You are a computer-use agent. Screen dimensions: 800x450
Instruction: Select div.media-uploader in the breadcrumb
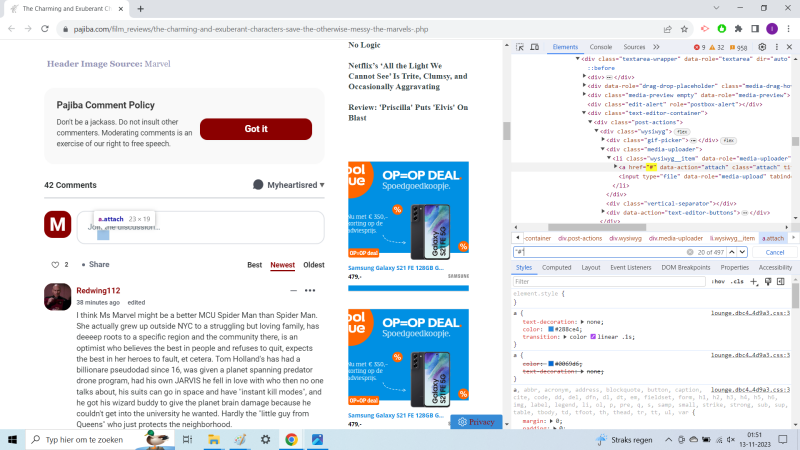pyautogui.click(x=676, y=238)
